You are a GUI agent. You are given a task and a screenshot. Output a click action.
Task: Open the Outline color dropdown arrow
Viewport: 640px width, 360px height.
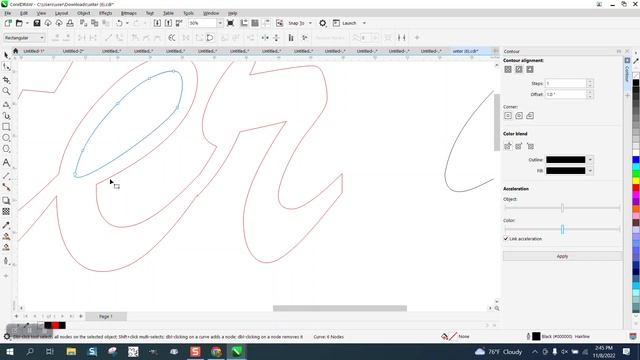[x=590, y=160]
